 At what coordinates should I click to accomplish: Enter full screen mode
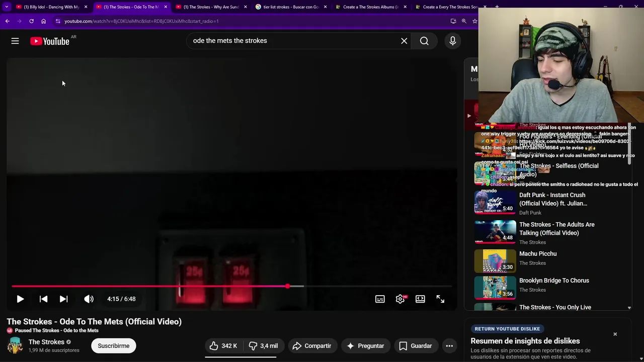coord(440,299)
